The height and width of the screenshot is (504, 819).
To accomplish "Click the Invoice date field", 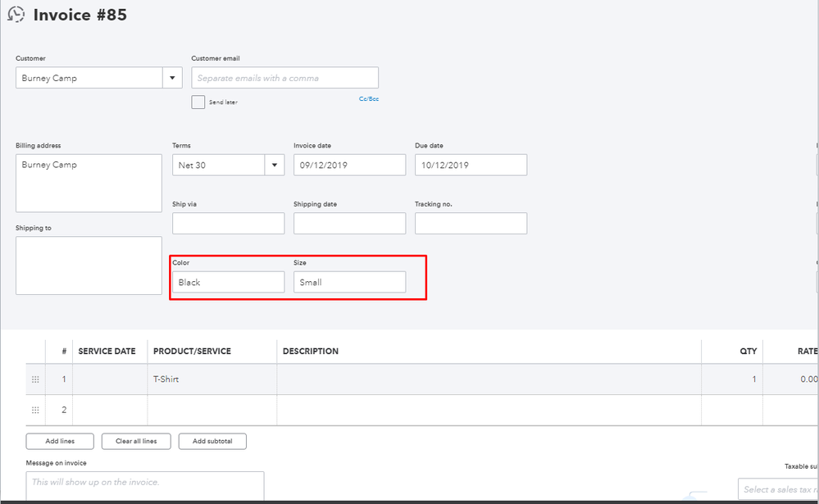I will coord(349,166).
